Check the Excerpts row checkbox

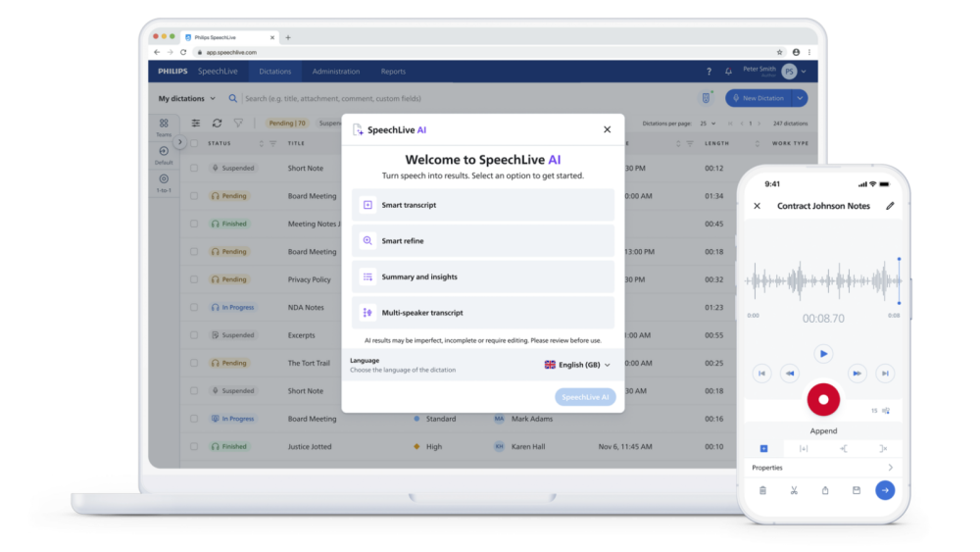[x=194, y=335]
